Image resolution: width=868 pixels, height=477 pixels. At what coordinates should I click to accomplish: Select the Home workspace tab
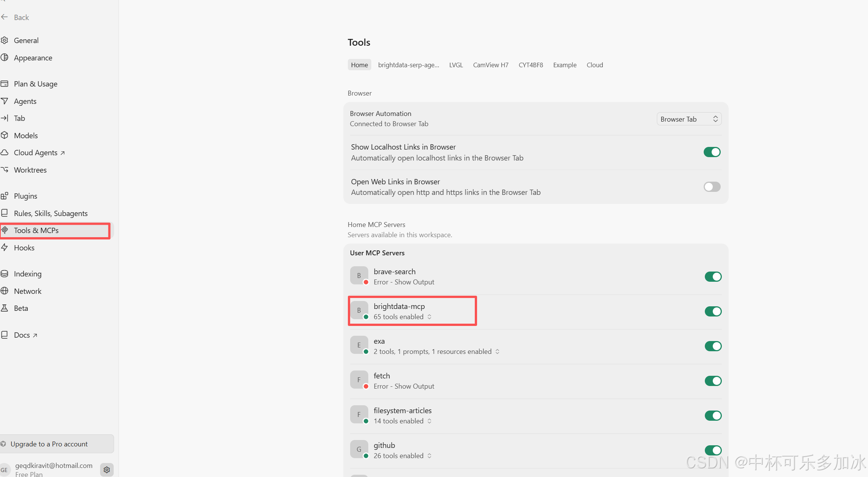pyautogui.click(x=359, y=65)
